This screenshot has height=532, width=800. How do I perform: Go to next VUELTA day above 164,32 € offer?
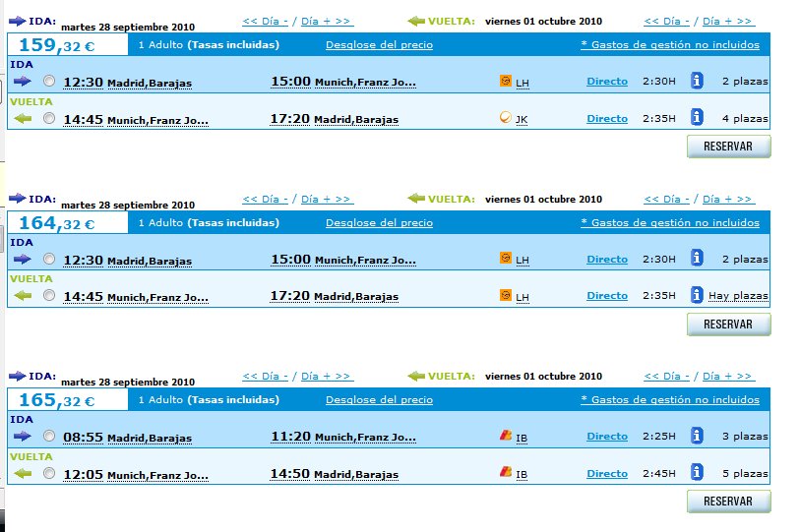[728, 200]
